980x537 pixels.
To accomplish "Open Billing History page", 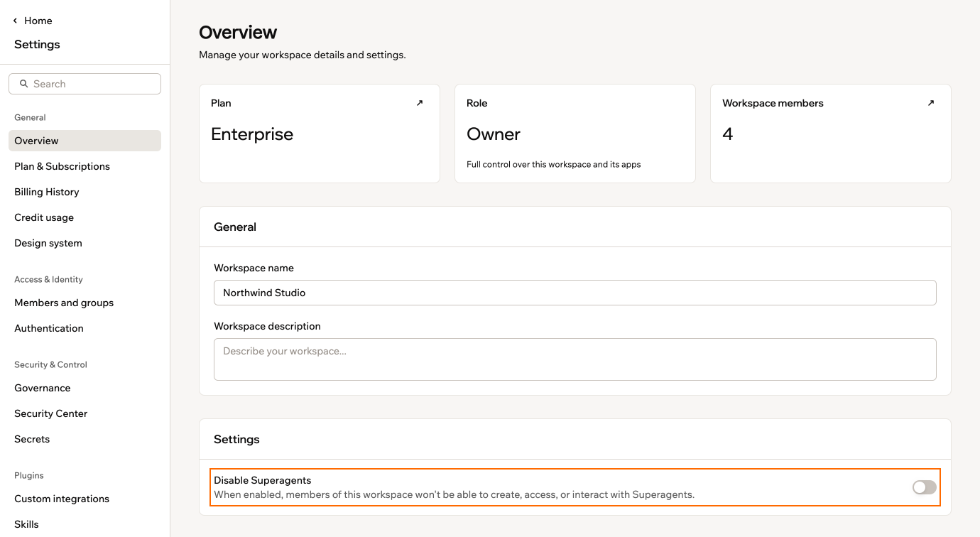I will (85, 192).
